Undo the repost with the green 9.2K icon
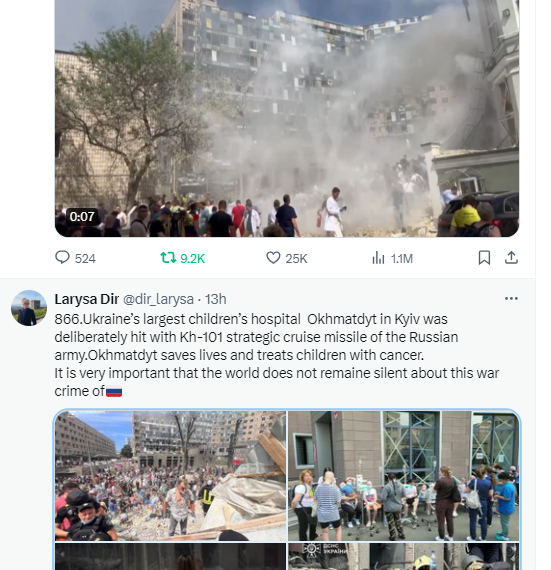This screenshot has width=551, height=570. [x=168, y=258]
